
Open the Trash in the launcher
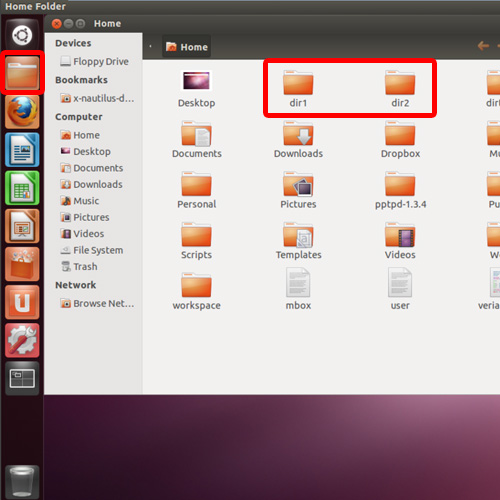click(x=22, y=482)
